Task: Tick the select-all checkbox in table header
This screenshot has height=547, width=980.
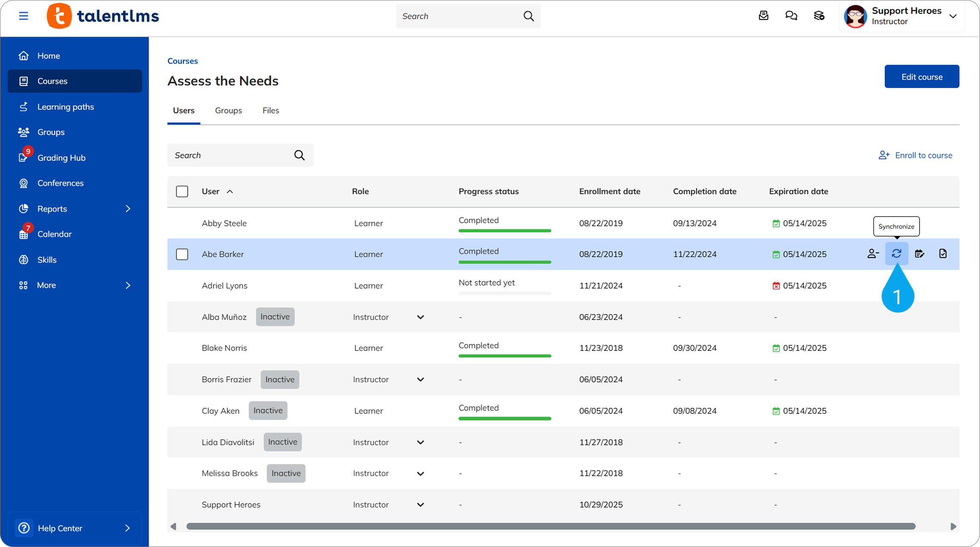Action: [182, 192]
